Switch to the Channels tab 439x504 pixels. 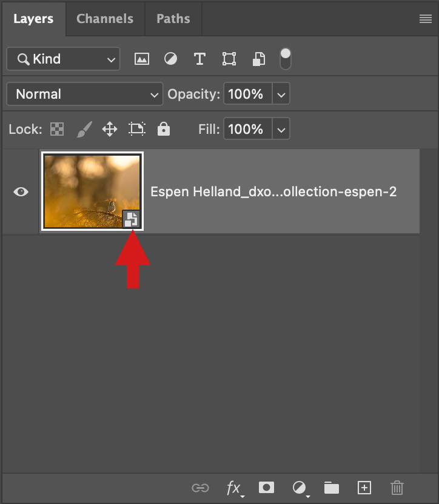[x=105, y=19]
